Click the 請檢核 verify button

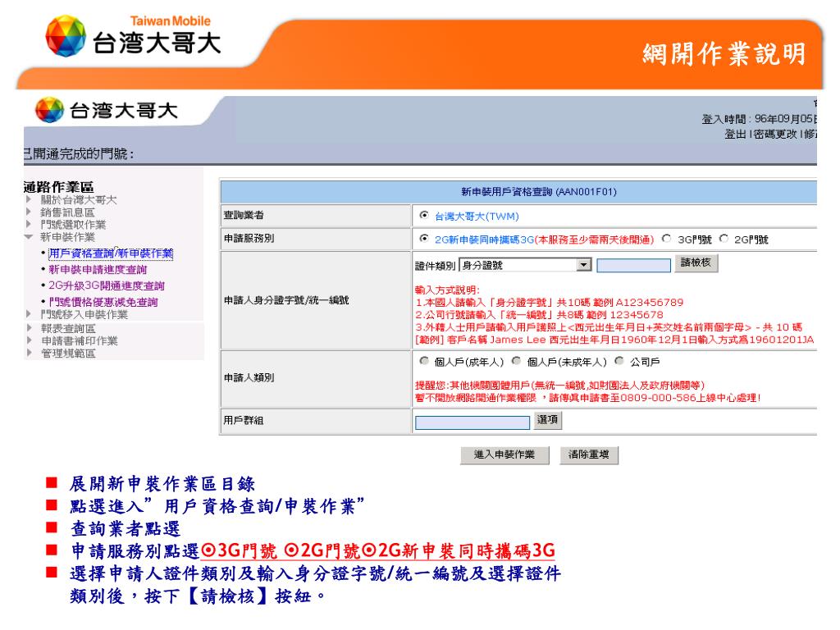point(696,262)
